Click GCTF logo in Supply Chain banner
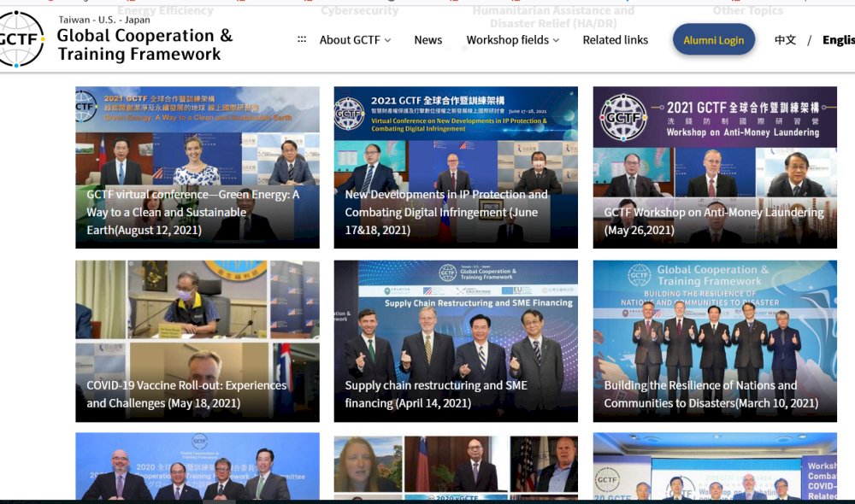Image resolution: width=855 pixels, height=504 pixels. (x=448, y=273)
